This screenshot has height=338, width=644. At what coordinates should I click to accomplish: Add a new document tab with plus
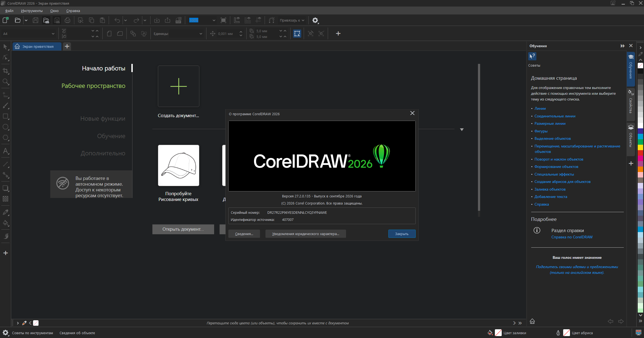67,46
